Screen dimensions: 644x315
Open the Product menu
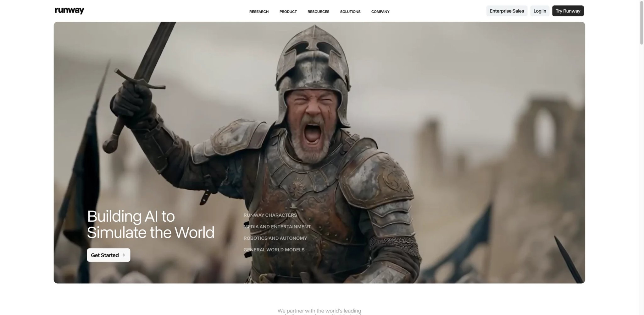click(x=288, y=12)
